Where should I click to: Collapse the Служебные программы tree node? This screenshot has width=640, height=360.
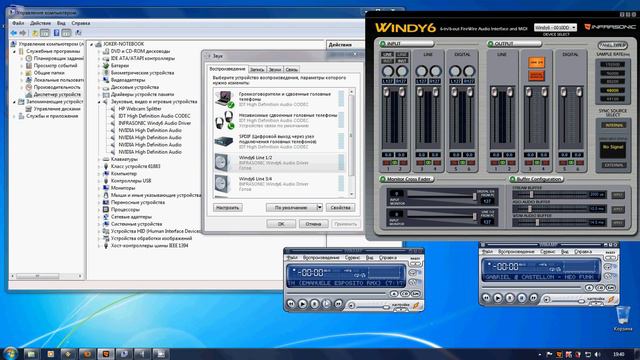15,51
